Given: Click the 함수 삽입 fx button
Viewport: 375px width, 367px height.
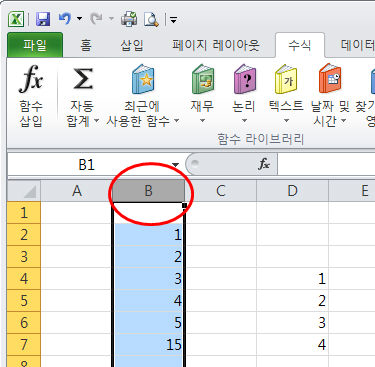Looking at the screenshot, I should [31, 96].
